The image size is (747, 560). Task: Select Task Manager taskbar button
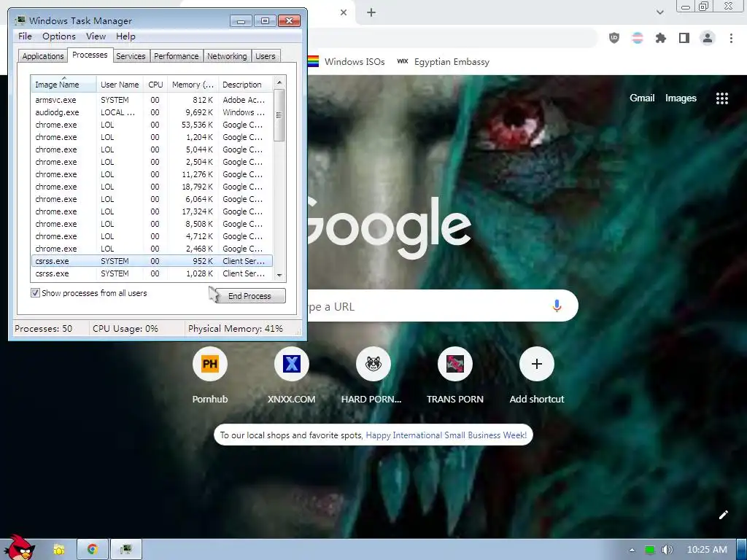click(125, 550)
